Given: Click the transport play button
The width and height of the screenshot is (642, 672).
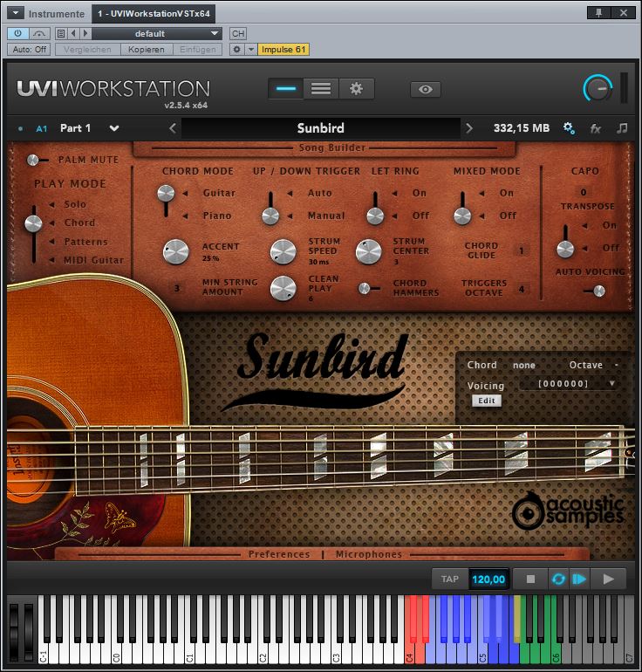Looking at the screenshot, I should [x=608, y=579].
